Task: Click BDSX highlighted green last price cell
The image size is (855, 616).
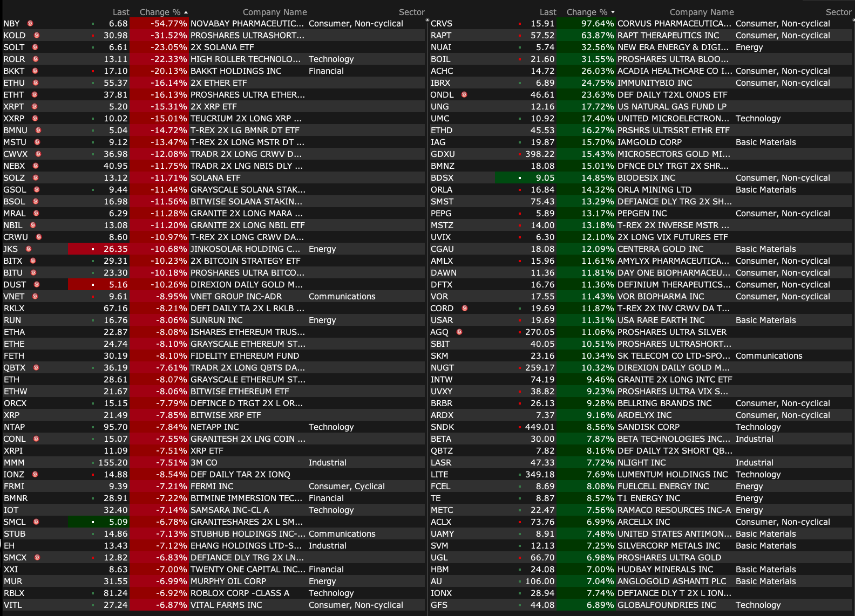Action: 526,177
